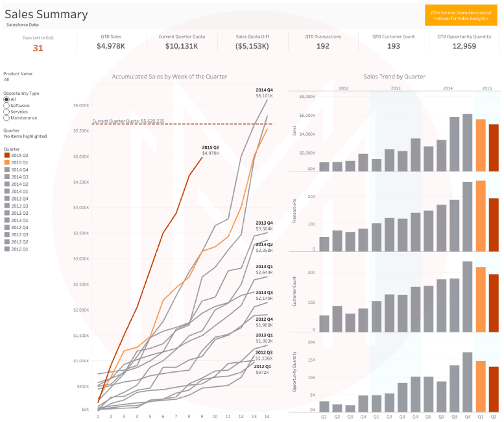This screenshot has height=422, width=504.
Task: Select the Software opportunity type option
Action: 6,105
